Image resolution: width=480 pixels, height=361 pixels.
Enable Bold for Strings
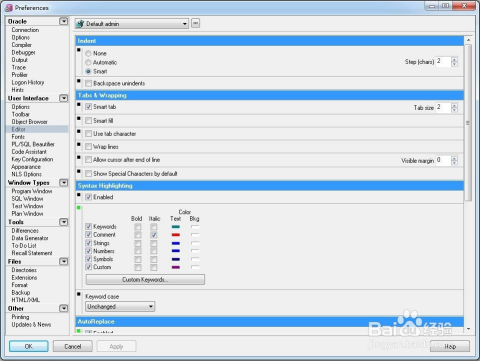137,243
